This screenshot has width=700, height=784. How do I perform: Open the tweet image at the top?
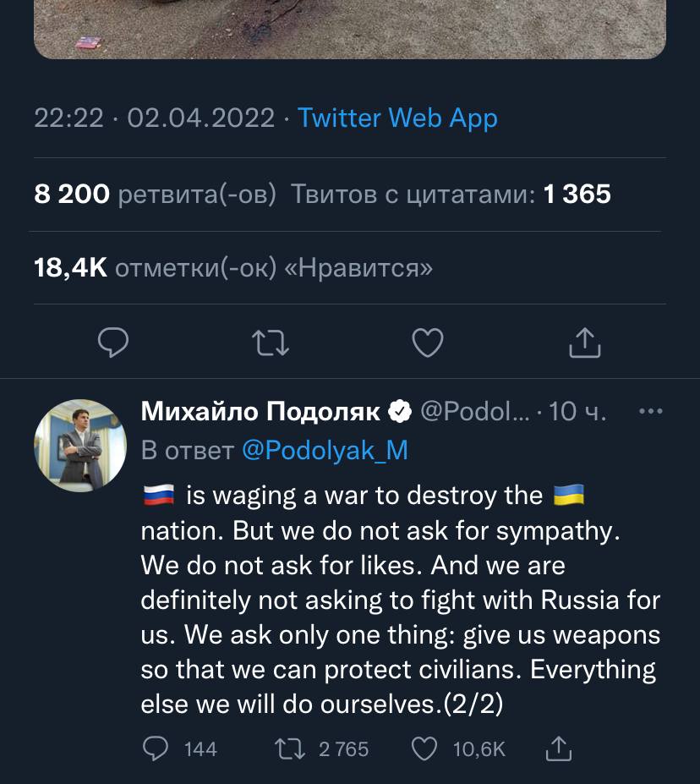pyautogui.click(x=350, y=27)
